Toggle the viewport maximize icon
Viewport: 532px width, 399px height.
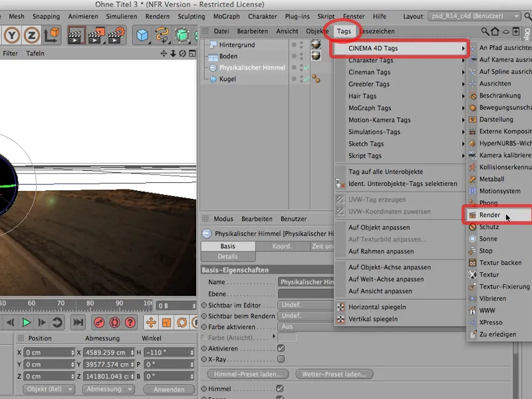click(192, 53)
